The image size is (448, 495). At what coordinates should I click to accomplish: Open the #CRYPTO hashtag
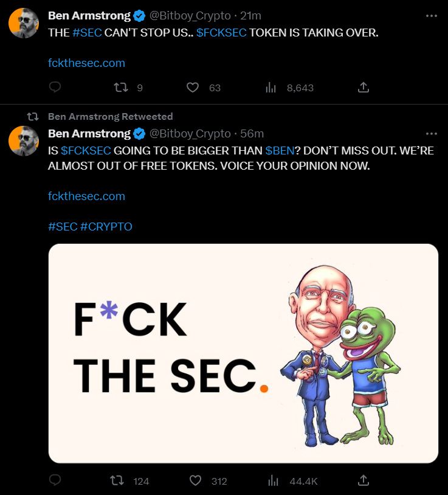[x=106, y=226]
